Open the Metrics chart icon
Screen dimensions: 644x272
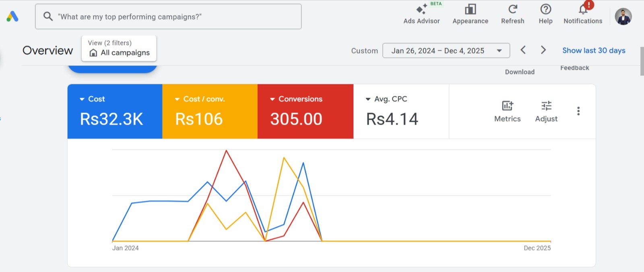(x=507, y=106)
